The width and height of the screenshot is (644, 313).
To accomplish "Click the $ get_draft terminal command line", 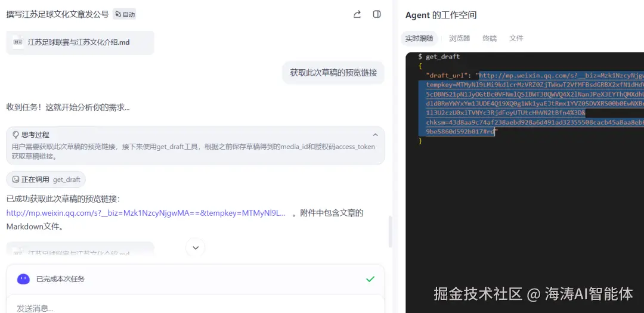I will [x=439, y=57].
